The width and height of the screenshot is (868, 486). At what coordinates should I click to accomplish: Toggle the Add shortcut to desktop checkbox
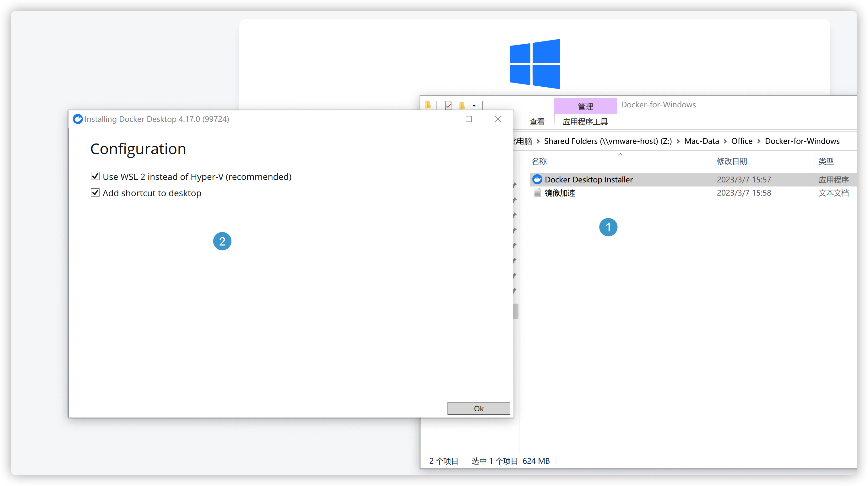[x=95, y=193]
